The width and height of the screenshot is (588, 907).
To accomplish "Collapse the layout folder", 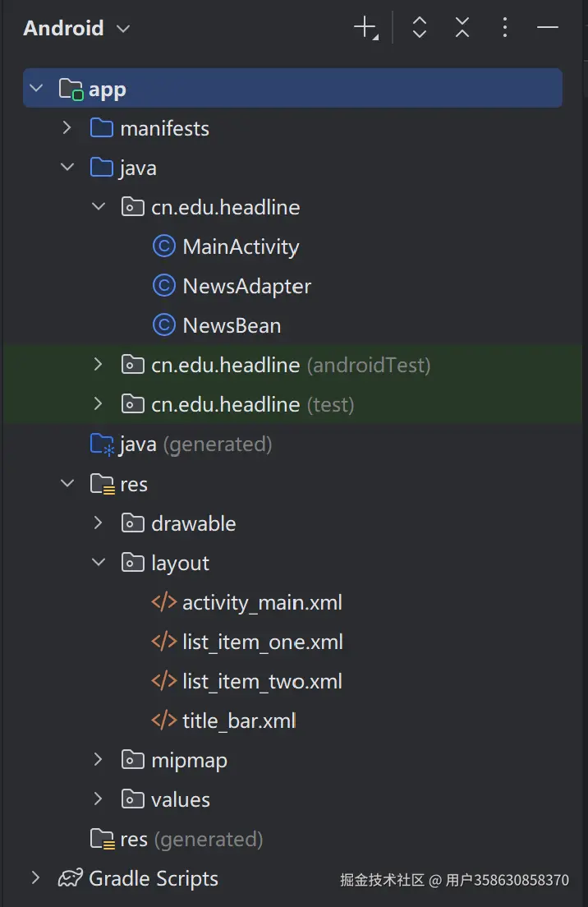I will pyautogui.click(x=99, y=563).
